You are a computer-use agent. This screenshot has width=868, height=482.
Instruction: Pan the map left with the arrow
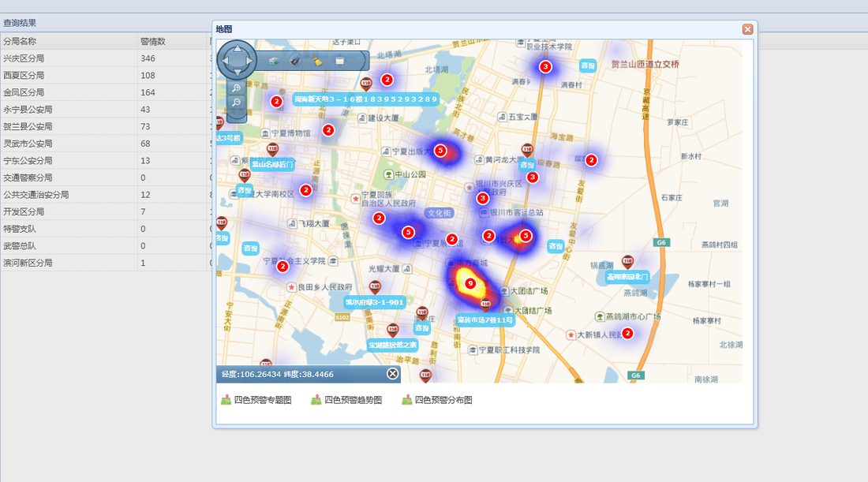(x=226, y=60)
